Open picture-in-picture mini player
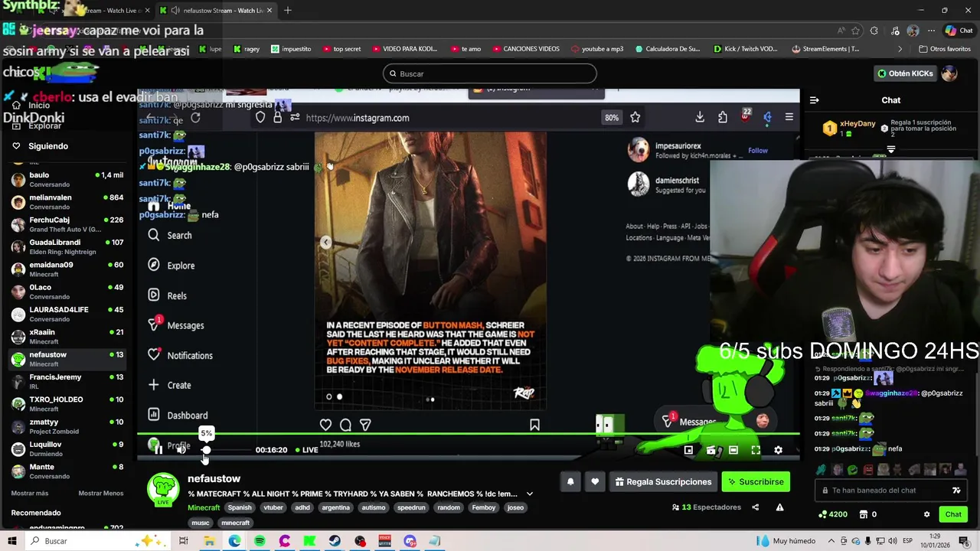The width and height of the screenshot is (980, 551). pyautogui.click(x=688, y=450)
